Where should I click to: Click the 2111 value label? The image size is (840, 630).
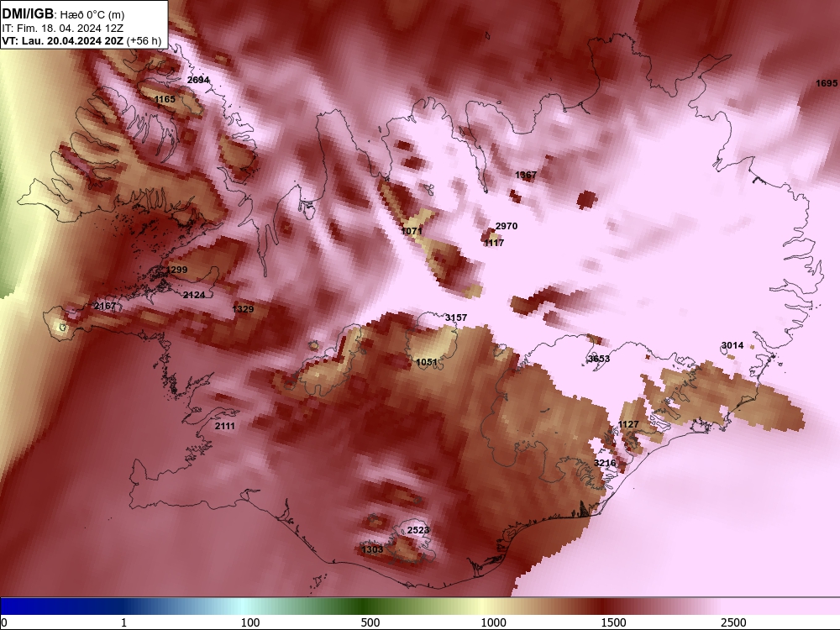point(225,426)
